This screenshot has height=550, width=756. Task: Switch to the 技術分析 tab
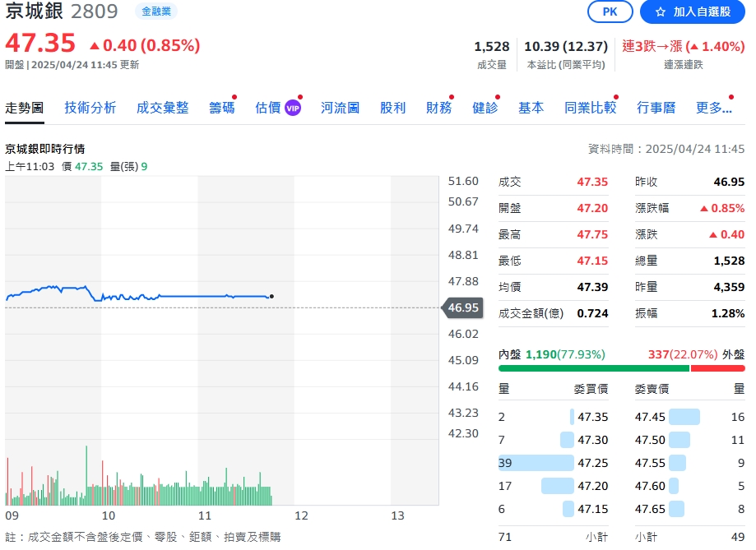tap(90, 108)
